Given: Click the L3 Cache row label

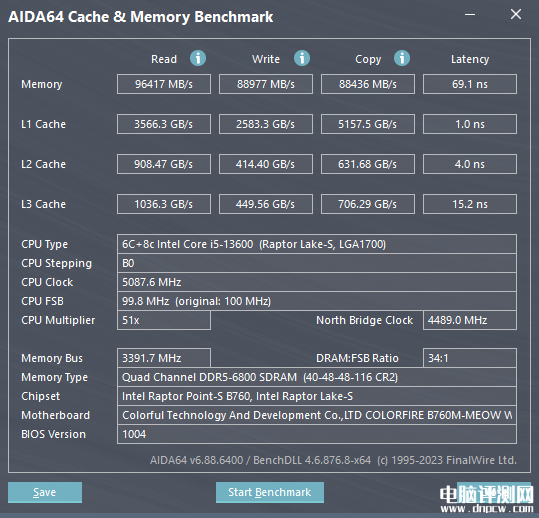Looking at the screenshot, I should pyautogui.click(x=43, y=204).
